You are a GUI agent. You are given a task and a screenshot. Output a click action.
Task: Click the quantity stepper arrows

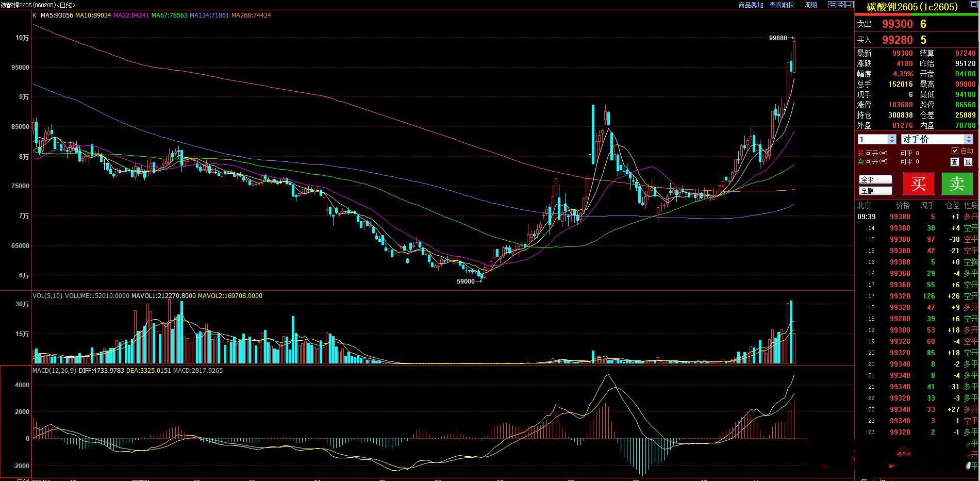coord(892,139)
